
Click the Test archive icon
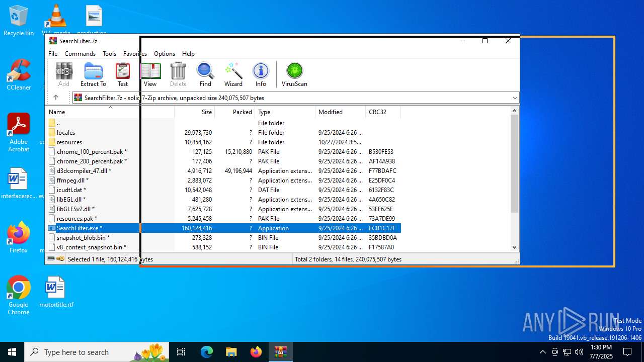pyautogui.click(x=123, y=74)
